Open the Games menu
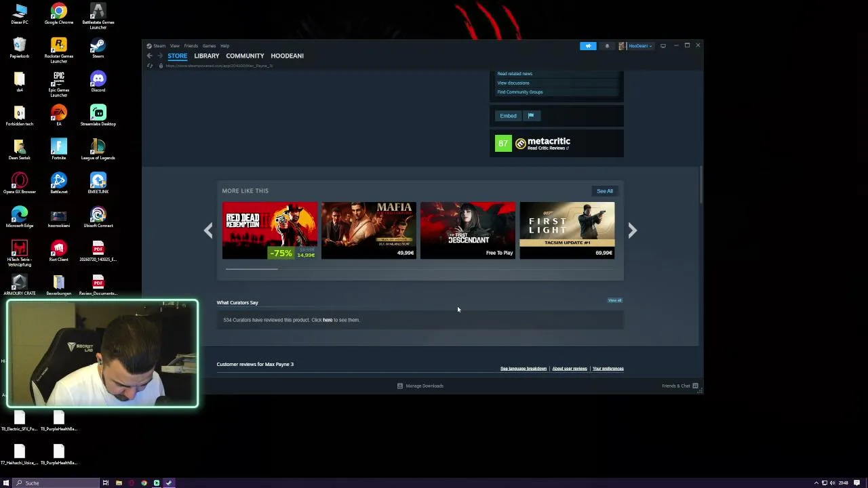Screen dimensions: 868x488 pos(209,46)
